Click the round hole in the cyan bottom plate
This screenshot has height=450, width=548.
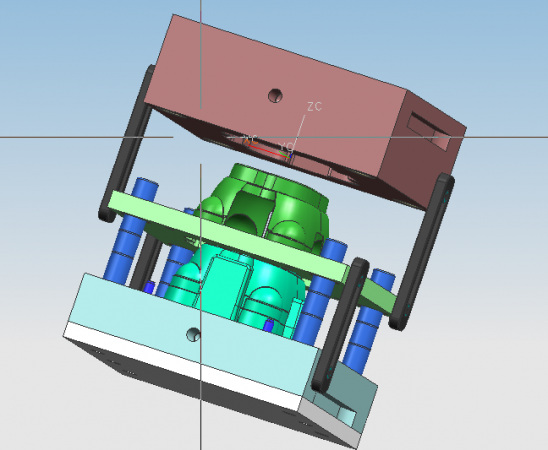pyautogui.click(x=193, y=335)
